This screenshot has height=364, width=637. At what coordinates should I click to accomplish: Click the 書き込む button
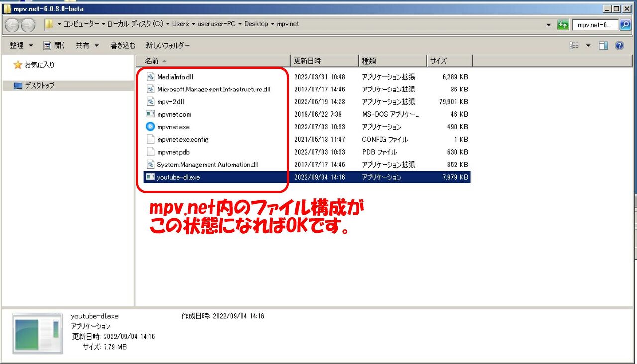coord(122,45)
